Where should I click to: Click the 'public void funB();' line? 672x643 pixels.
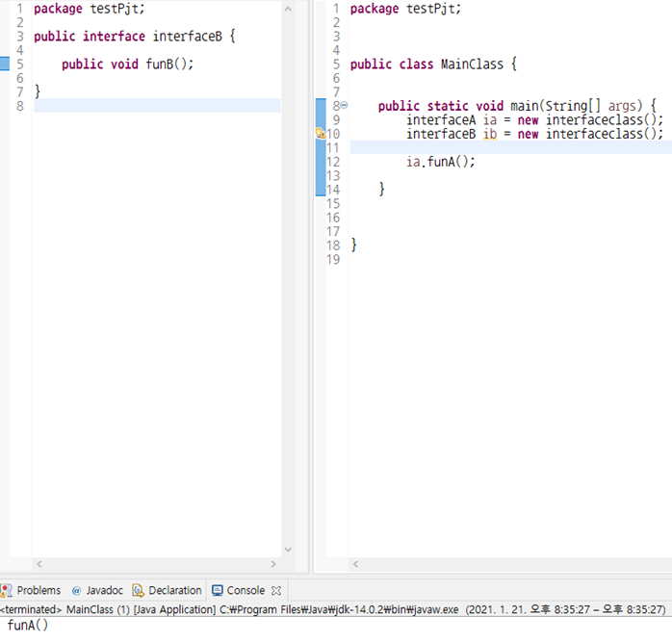(x=127, y=64)
